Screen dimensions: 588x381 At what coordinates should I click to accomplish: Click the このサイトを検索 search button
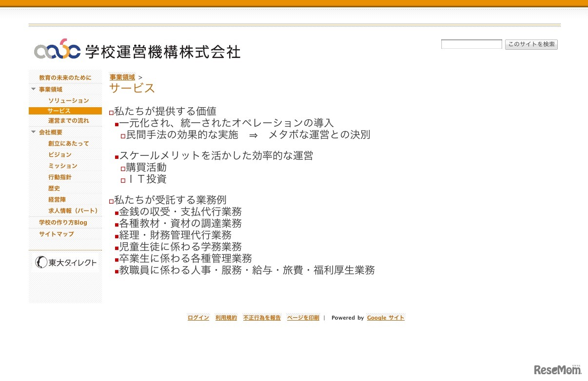[x=531, y=44]
